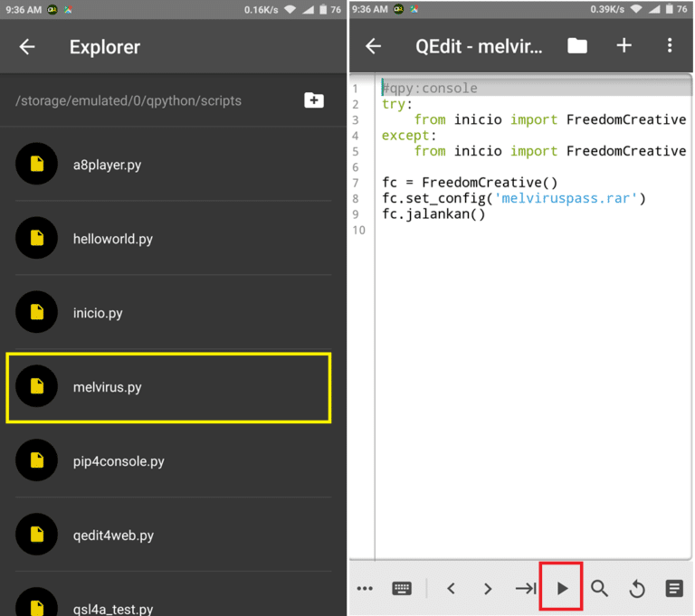Move cursor left with left chevron
The width and height of the screenshot is (695, 616).
452,589
